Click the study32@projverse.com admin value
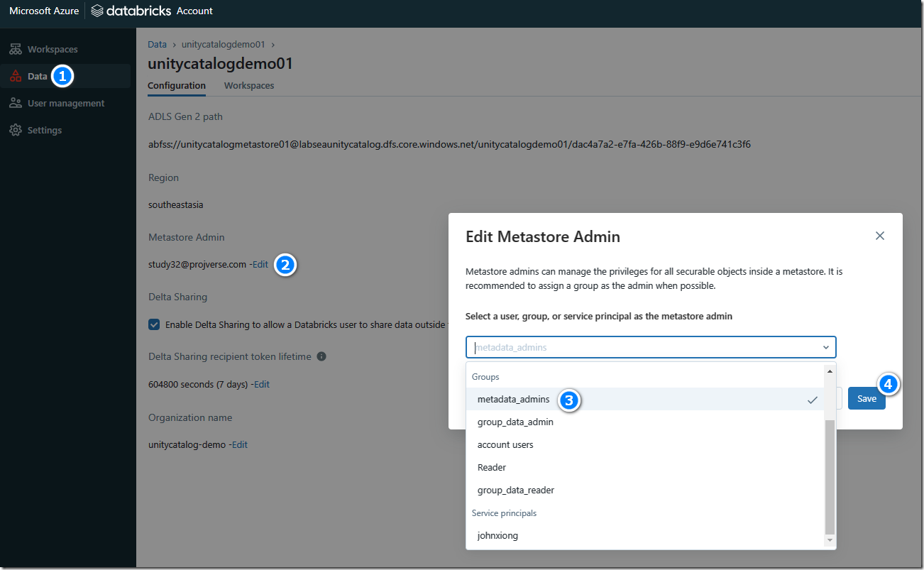Image resolution: width=924 pixels, height=570 pixels. [197, 265]
